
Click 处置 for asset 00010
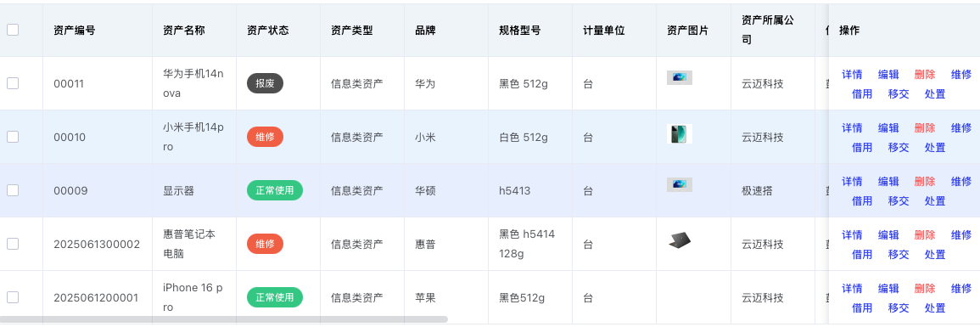934,148
